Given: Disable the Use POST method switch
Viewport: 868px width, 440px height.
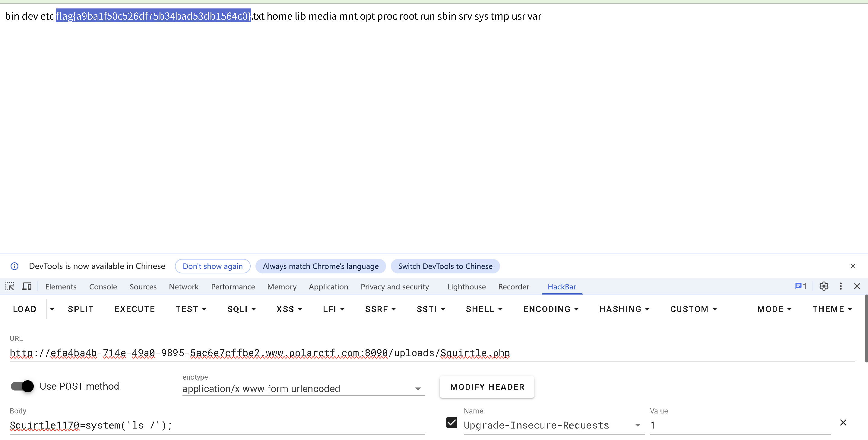Looking at the screenshot, I should click(x=22, y=386).
